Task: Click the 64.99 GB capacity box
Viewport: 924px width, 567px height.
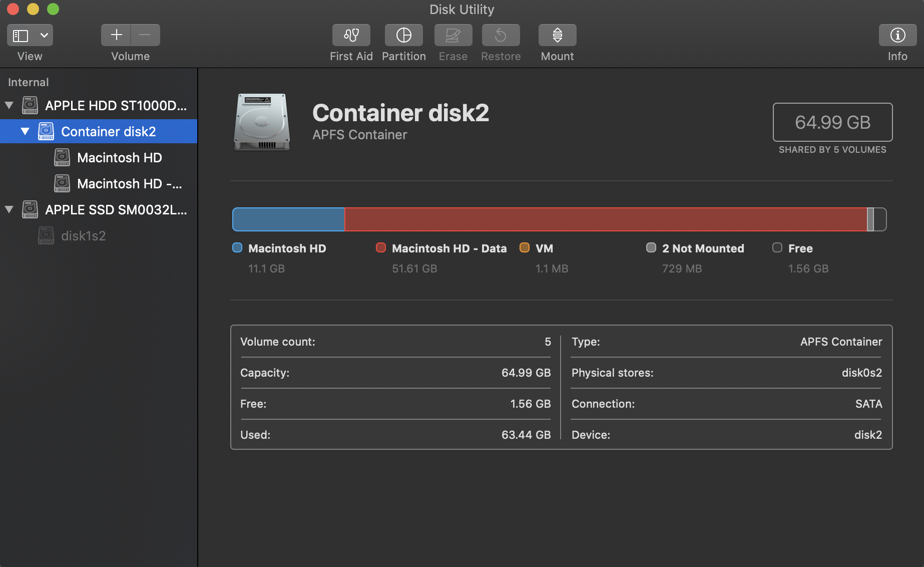Action: 832,122
